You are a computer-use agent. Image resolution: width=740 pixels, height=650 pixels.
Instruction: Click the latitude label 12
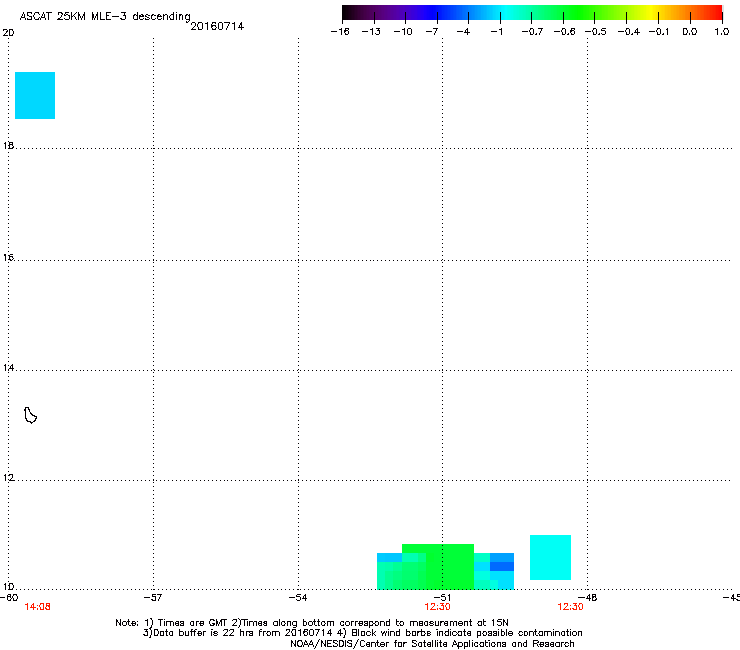(8, 478)
